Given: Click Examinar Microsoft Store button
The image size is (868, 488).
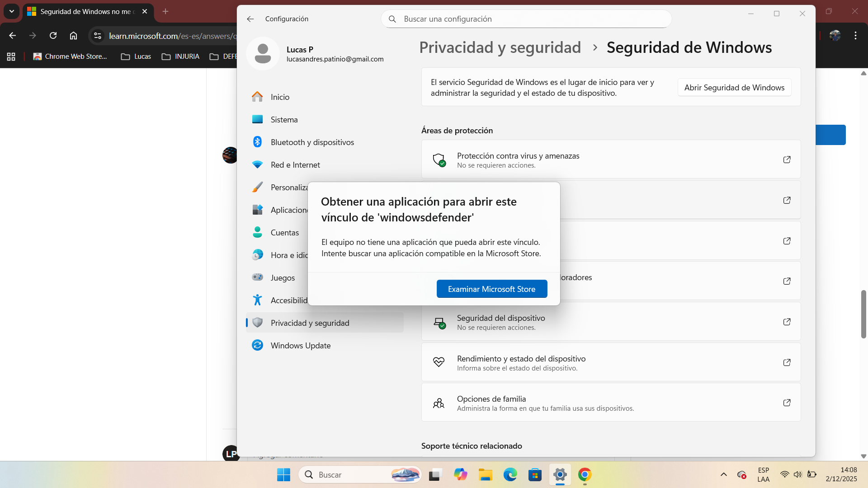Looking at the screenshot, I should point(491,288).
